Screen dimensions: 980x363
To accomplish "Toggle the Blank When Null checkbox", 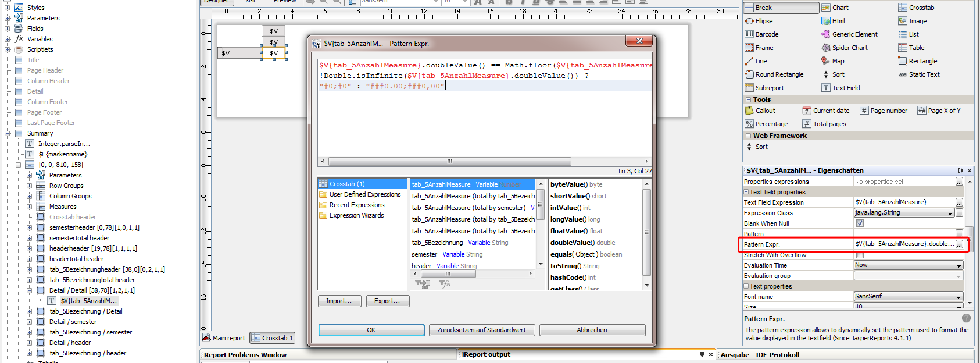I will tap(860, 223).
